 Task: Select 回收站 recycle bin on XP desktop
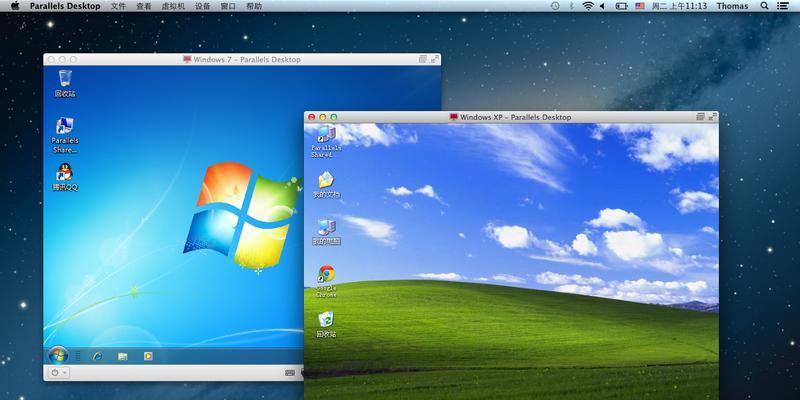tap(327, 325)
